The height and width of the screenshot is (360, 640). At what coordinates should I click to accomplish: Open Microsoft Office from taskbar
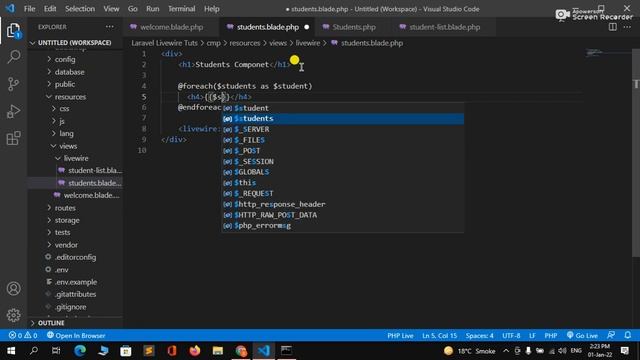(172, 351)
